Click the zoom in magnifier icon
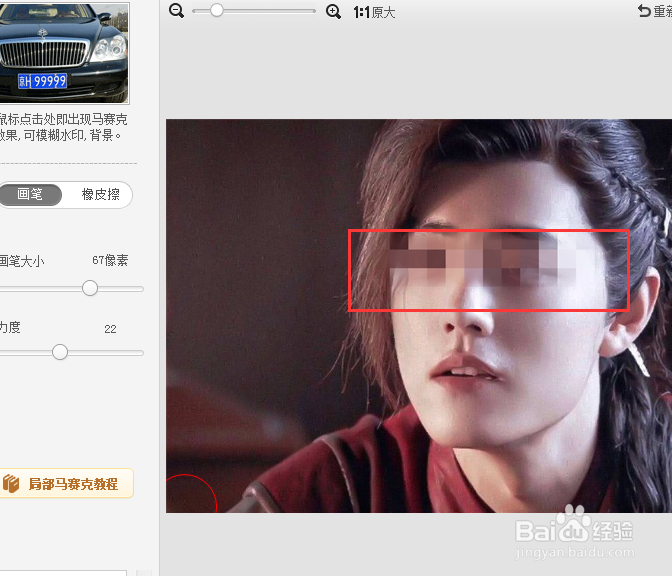The image size is (672, 576). (x=333, y=12)
